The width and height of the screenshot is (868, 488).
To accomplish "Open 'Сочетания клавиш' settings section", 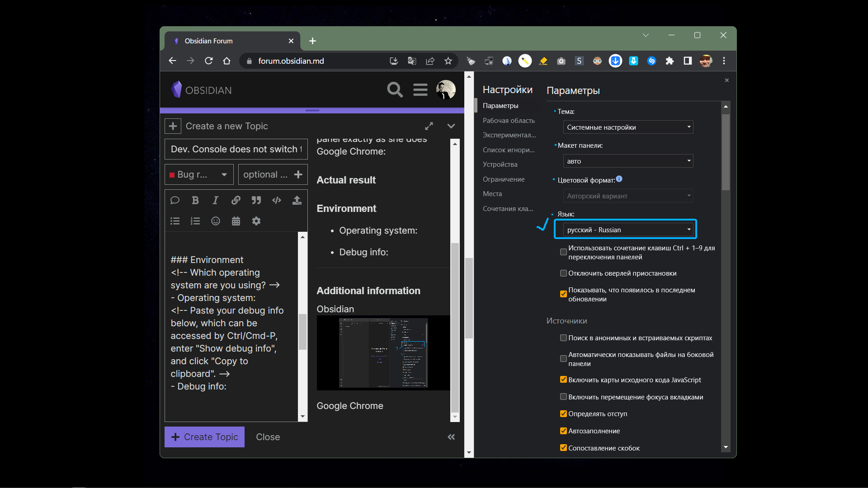I will 508,209.
